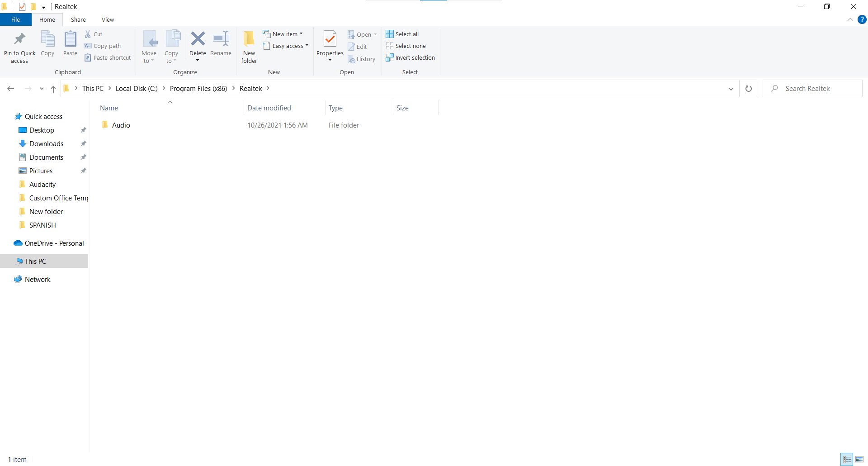The image size is (868, 466).
Task: Expand the Open button dropdown
Action: point(375,34)
